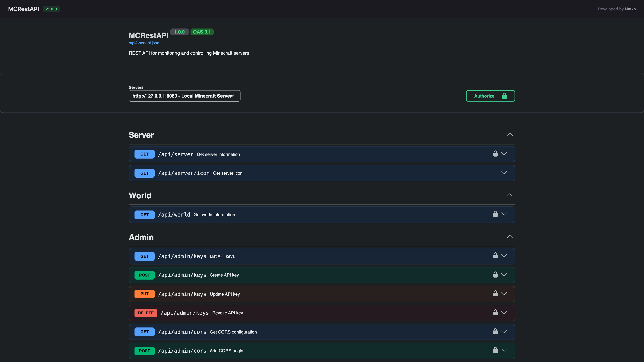Expand the Get CORS configuration chevron
Screen dimensions: 644x362
tap(504, 331)
